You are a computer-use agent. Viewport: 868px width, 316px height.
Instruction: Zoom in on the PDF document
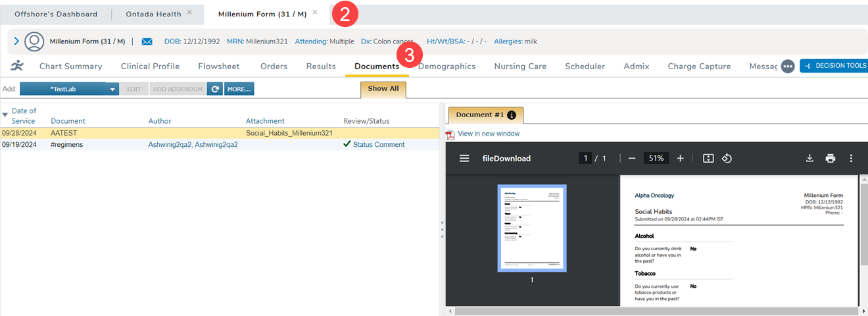coord(681,159)
